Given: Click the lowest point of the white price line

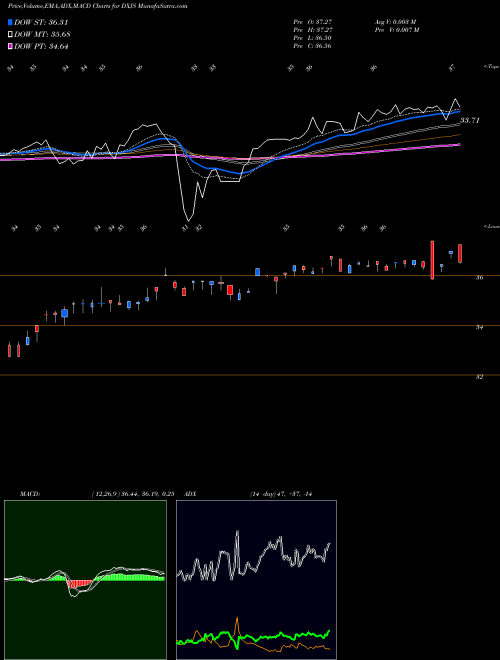Looking at the screenshot, I should tap(188, 220).
